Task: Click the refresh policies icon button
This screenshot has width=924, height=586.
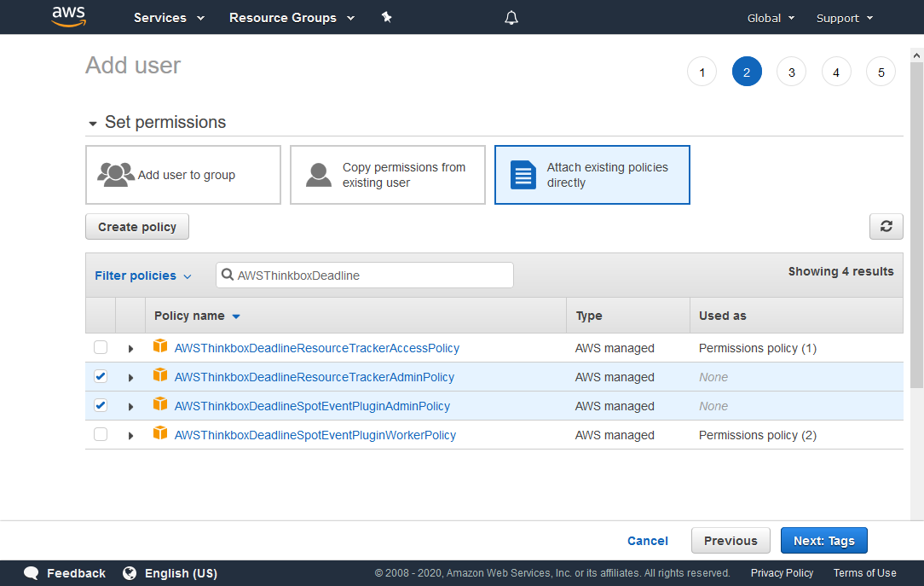Action: point(886,226)
